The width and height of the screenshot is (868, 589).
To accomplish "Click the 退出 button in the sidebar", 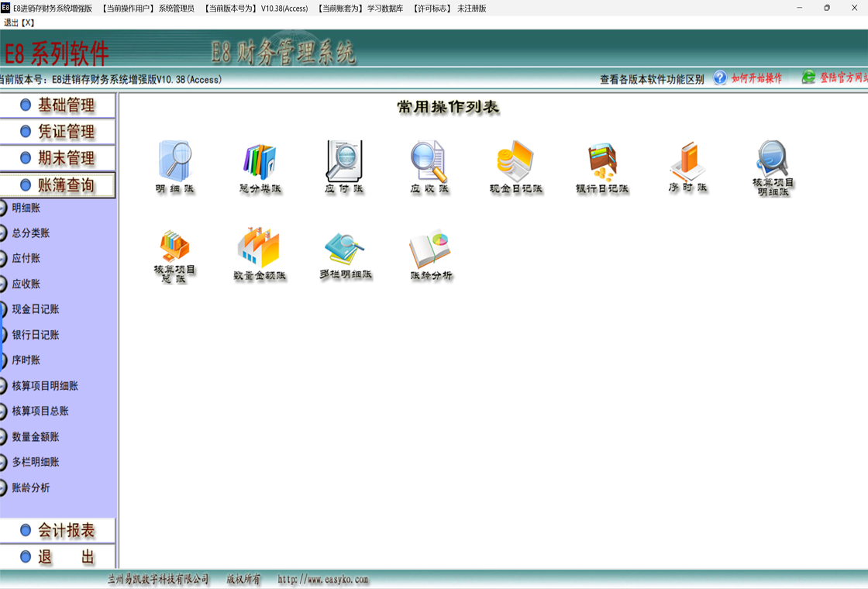I will point(58,557).
